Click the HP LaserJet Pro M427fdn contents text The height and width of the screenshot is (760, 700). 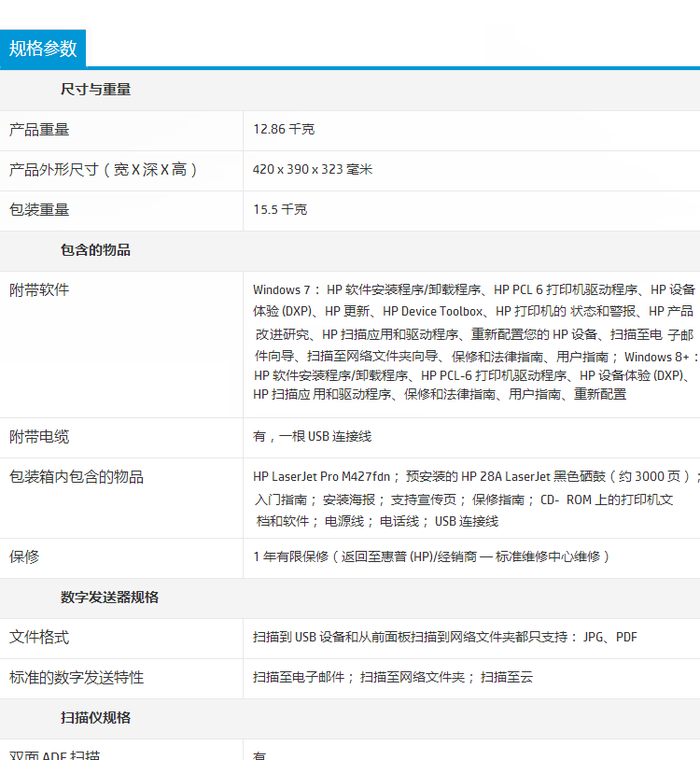click(x=476, y=500)
